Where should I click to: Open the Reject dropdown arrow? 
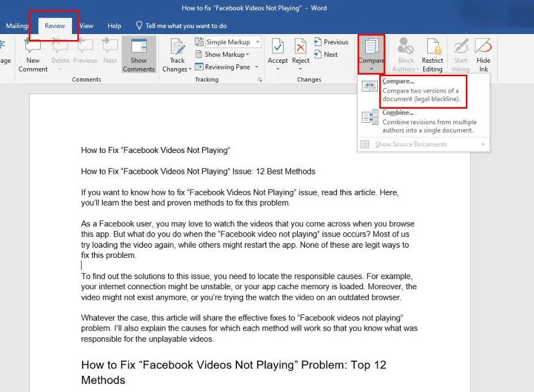pyautogui.click(x=300, y=69)
